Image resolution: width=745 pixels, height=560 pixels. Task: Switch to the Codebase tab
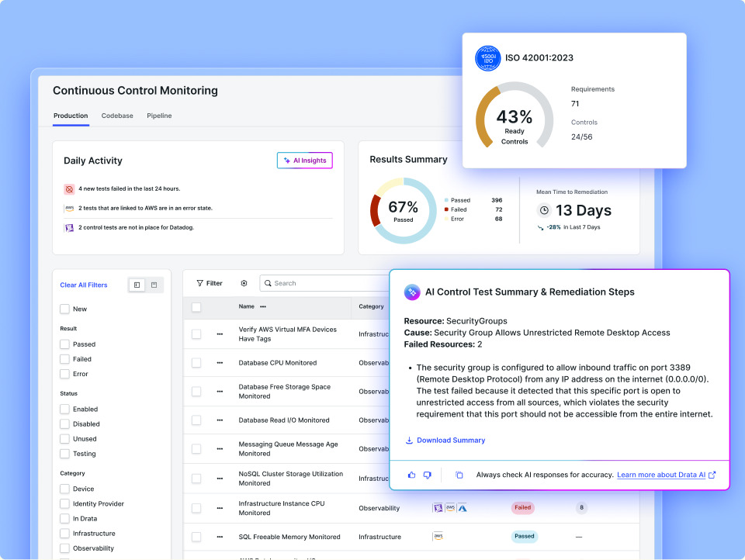tap(117, 116)
